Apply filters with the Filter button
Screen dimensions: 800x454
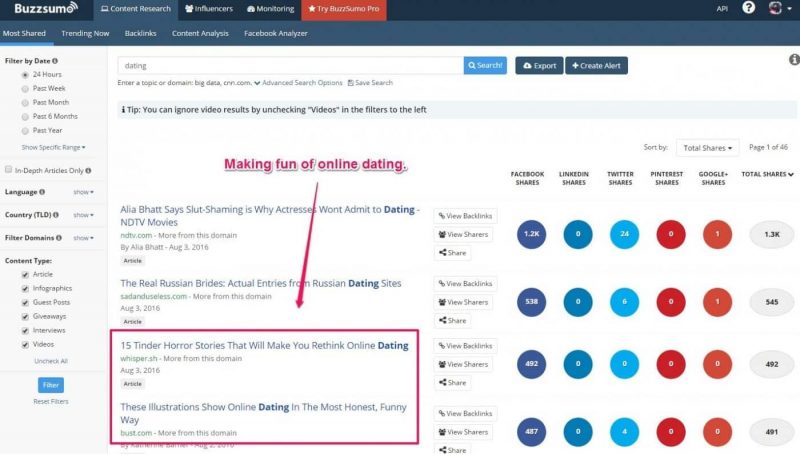[x=51, y=385]
